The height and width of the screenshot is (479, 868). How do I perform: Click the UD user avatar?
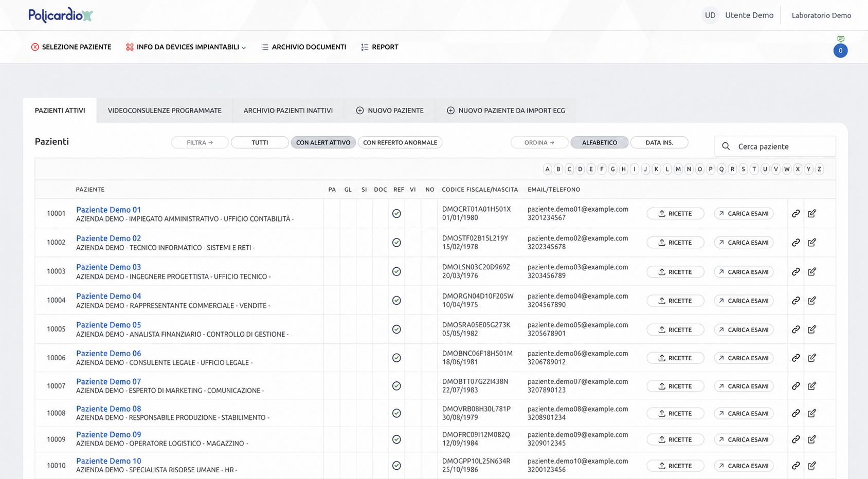[x=710, y=15]
